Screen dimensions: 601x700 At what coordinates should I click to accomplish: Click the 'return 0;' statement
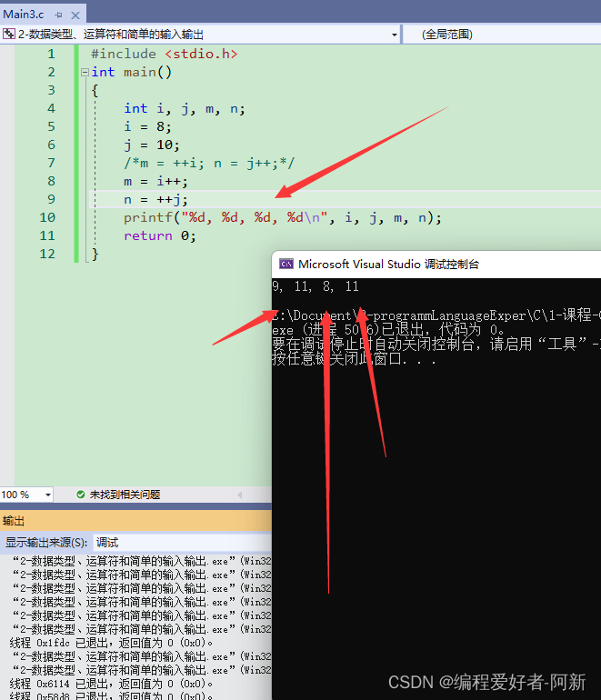point(160,235)
